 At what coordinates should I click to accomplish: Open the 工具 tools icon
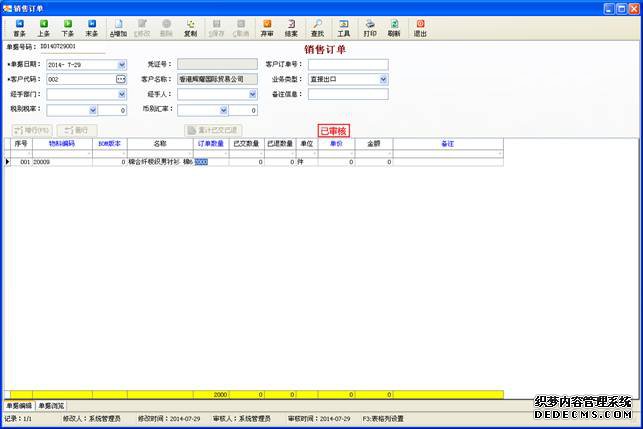point(343,27)
